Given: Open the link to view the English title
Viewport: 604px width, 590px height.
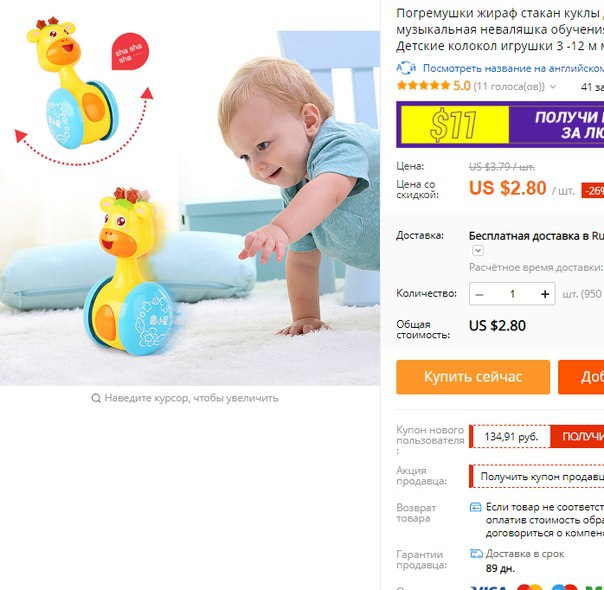Looking at the screenshot, I should tap(513, 68).
